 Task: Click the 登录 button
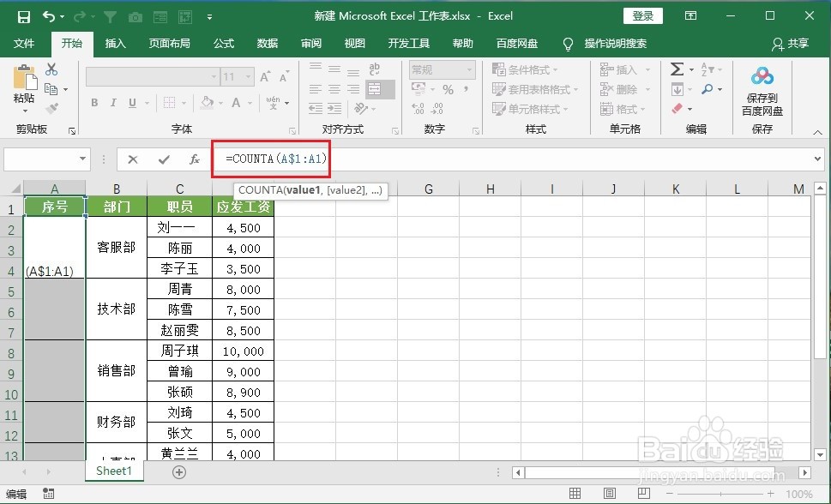pyautogui.click(x=642, y=15)
